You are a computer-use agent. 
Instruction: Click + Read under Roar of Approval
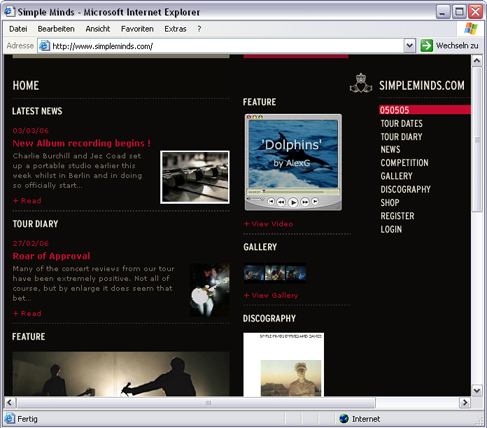point(27,313)
